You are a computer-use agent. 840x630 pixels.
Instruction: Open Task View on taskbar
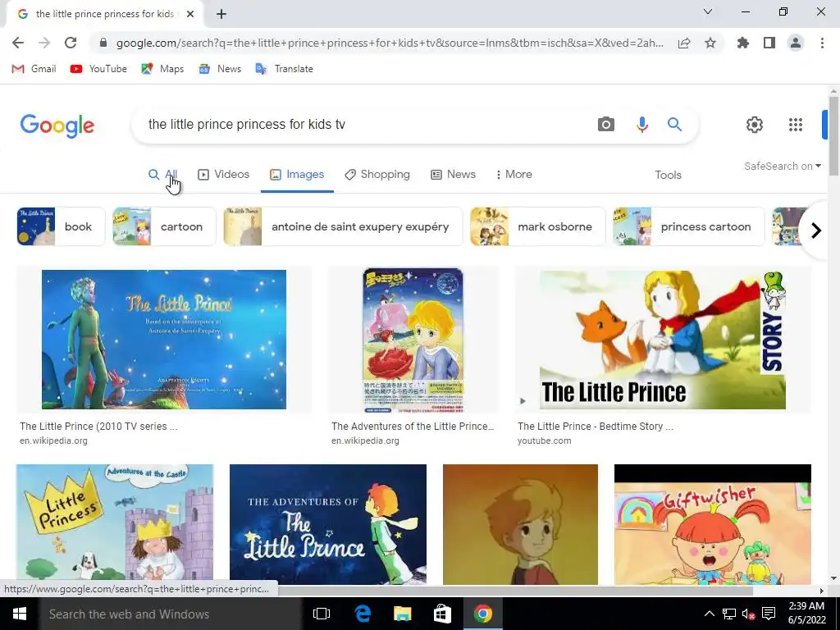[x=322, y=614]
